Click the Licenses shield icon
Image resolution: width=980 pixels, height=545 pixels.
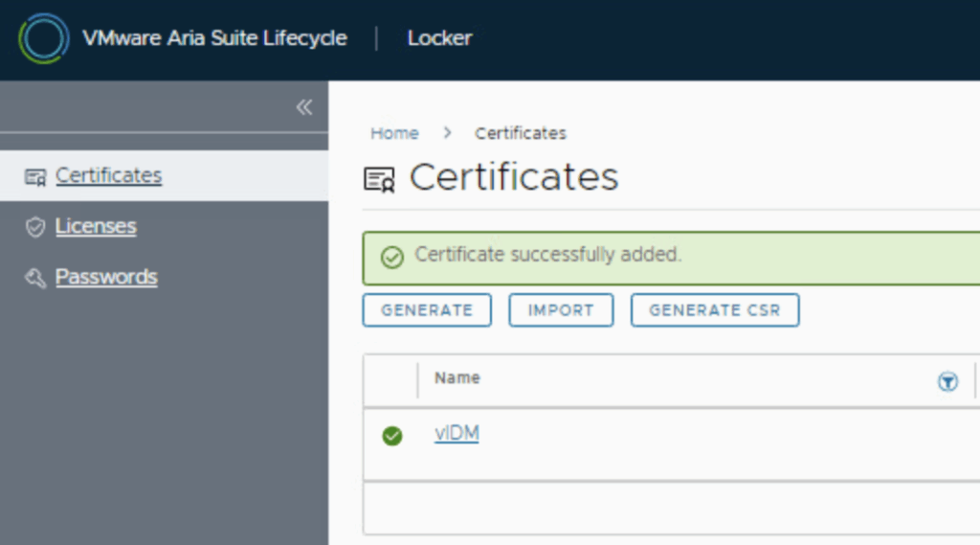(x=35, y=227)
